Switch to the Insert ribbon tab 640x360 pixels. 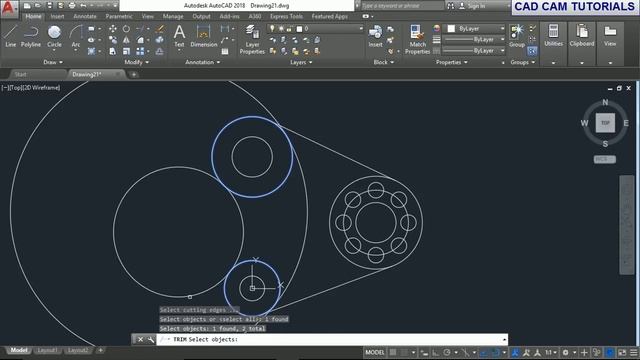pos(57,16)
